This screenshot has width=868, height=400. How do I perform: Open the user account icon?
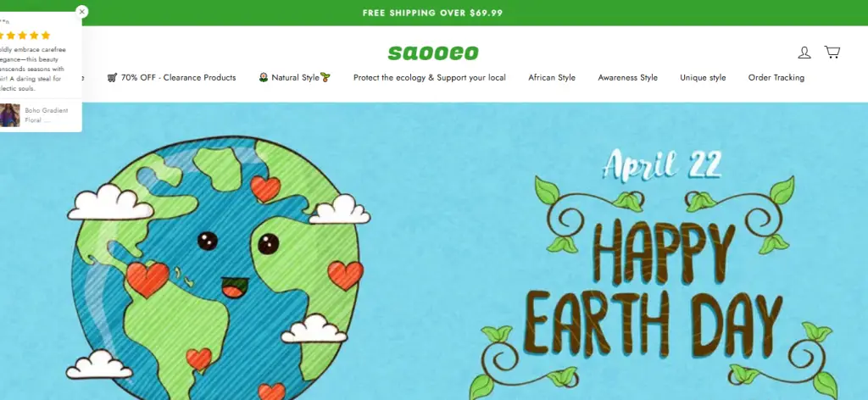point(804,53)
